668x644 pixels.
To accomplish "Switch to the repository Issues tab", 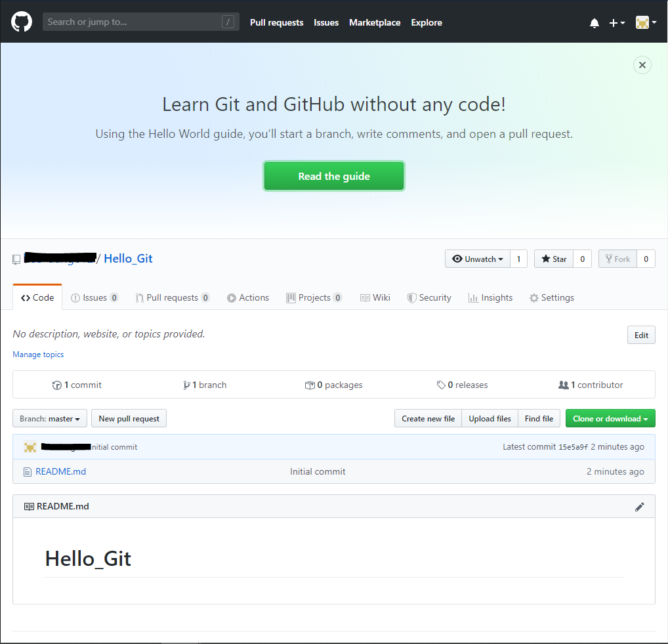I will tap(94, 297).
